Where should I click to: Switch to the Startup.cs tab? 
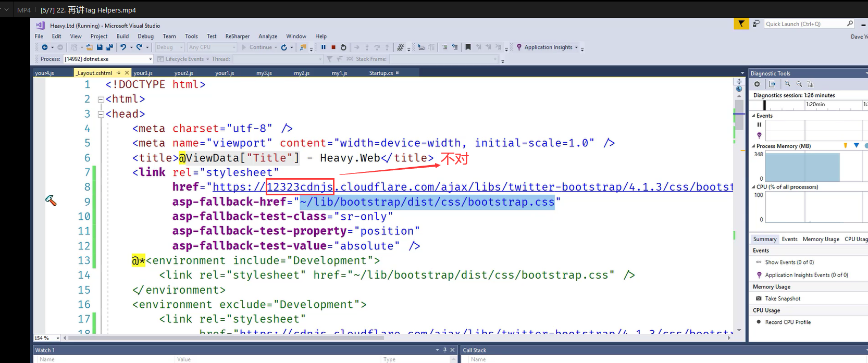point(381,73)
